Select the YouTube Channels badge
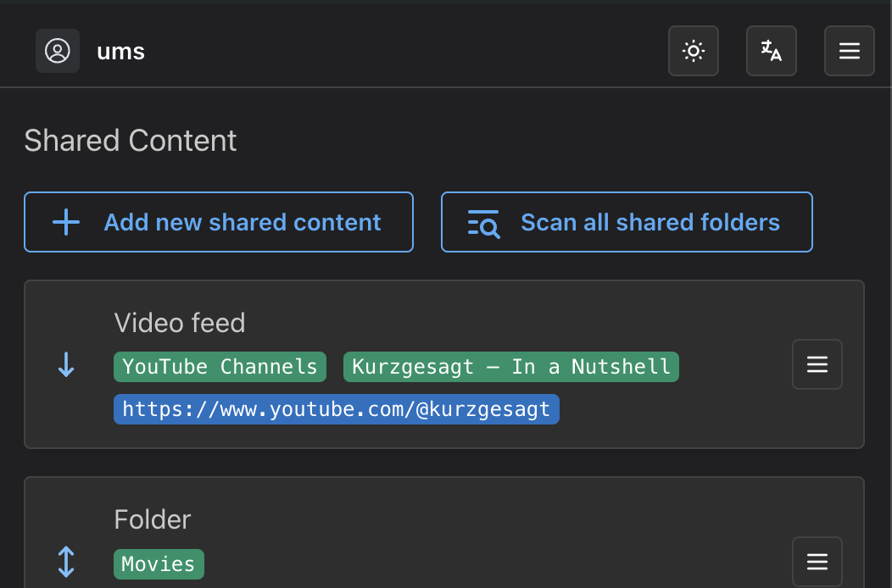Image resolution: width=892 pixels, height=588 pixels. point(220,366)
